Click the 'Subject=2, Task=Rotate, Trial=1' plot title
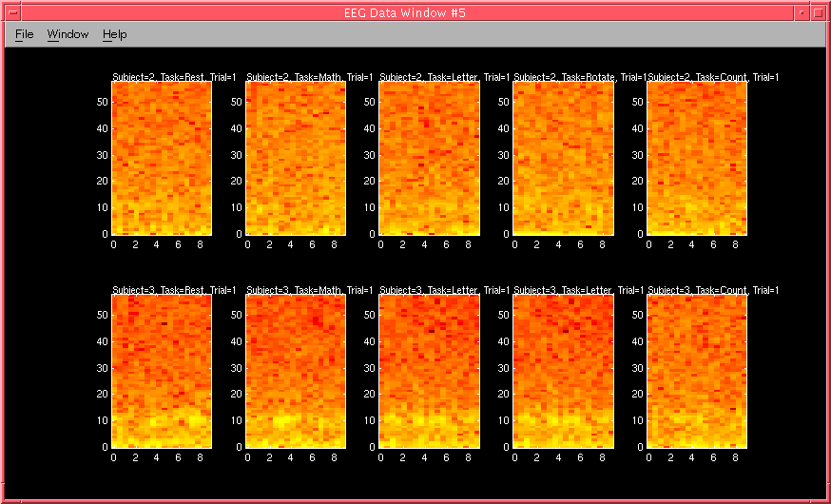 (x=580, y=77)
